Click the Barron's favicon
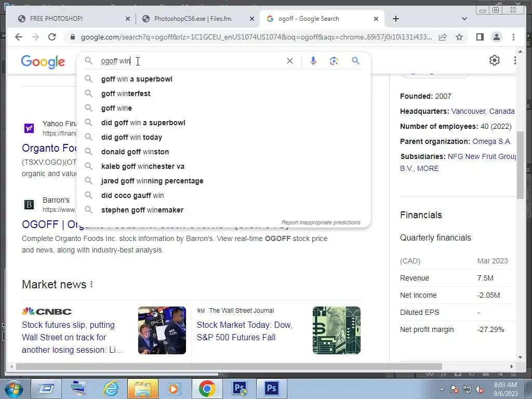Viewport: 532px width, 399px height. pos(29,205)
